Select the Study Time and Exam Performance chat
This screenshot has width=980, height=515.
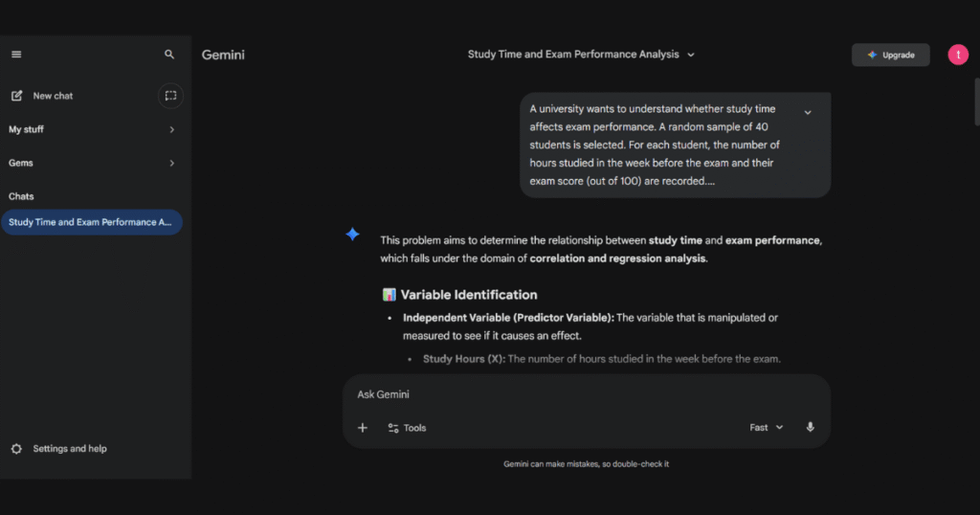pyautogui.click(x=90, y=222)
